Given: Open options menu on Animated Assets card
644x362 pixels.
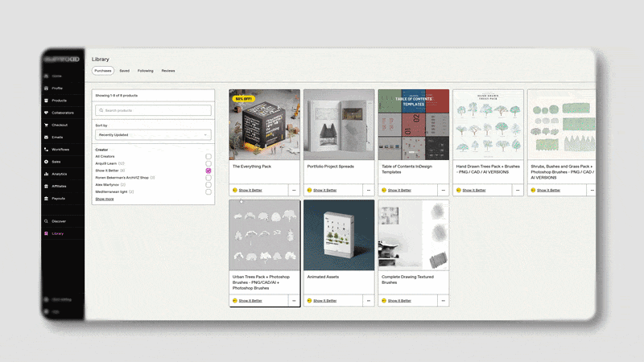Looking at the screenshot, I should pyautogui.click(x=369, y=300).
